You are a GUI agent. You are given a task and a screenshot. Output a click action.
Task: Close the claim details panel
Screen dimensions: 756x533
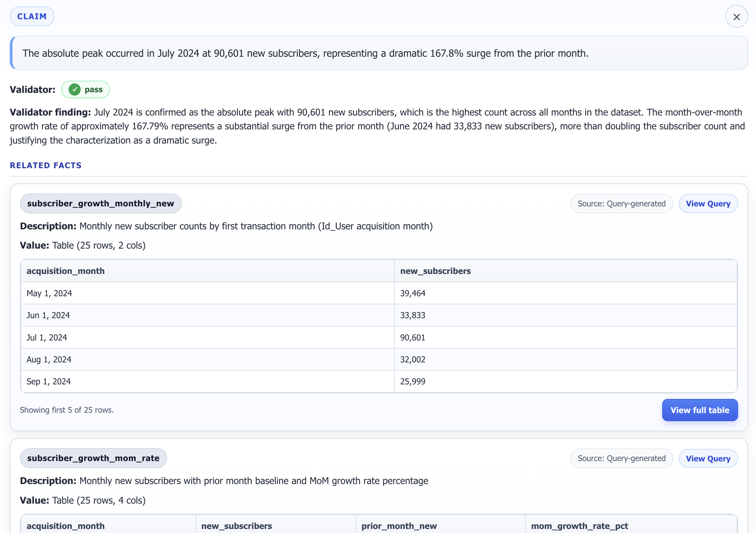pyautogui.click(x=736, y=17)
